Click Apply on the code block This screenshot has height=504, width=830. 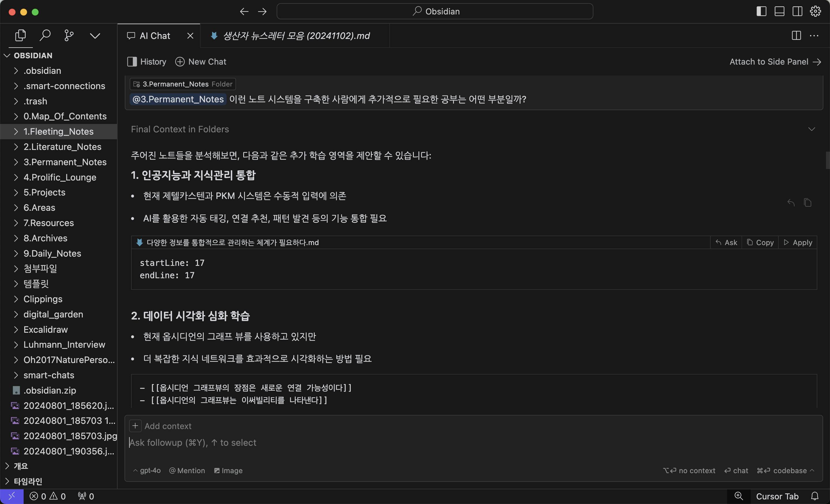pos(798,242)
